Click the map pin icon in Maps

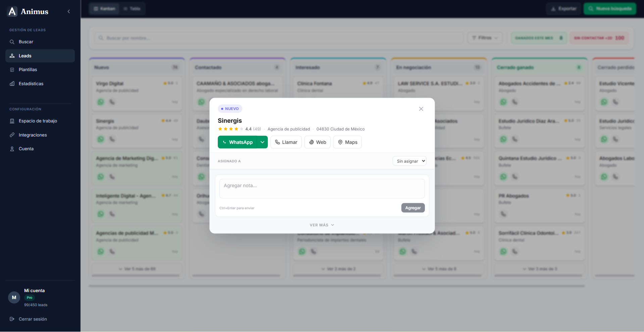pos(340,142)
